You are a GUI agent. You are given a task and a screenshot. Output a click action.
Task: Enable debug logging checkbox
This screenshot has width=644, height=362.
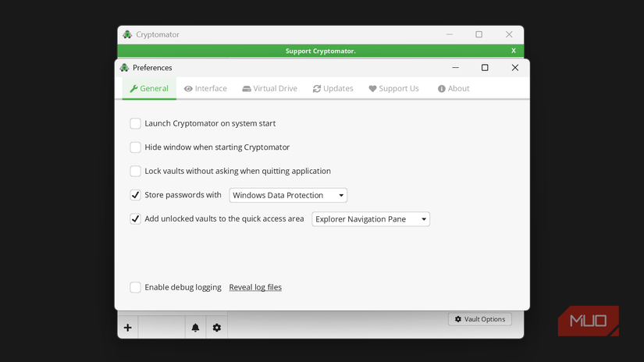(x=135, y=287)
